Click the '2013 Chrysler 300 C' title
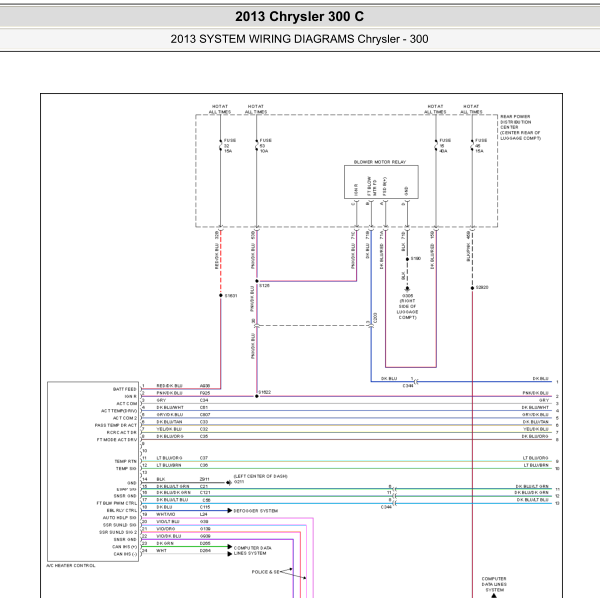This screenshot has height=598, width=600. [299, 16]
